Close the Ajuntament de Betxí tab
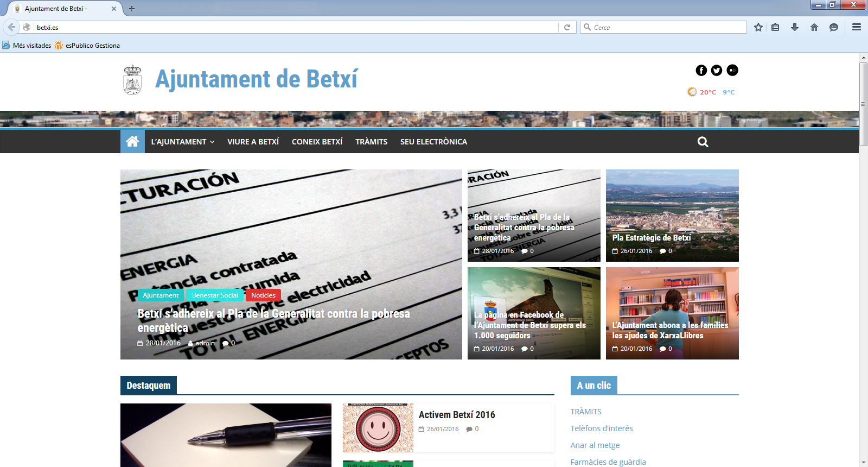 [114, 9]
